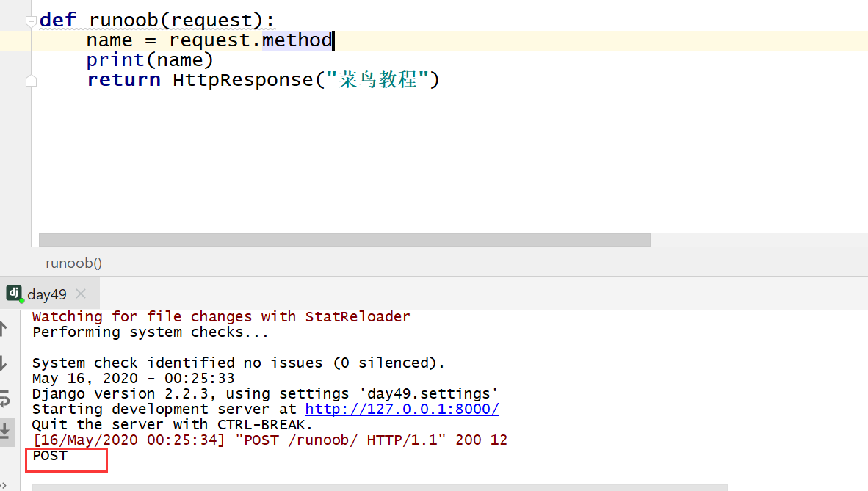Click the runoob function name in def line
Image resolution: width=868 pixels, height=491 pixels.
coord(123,20)
